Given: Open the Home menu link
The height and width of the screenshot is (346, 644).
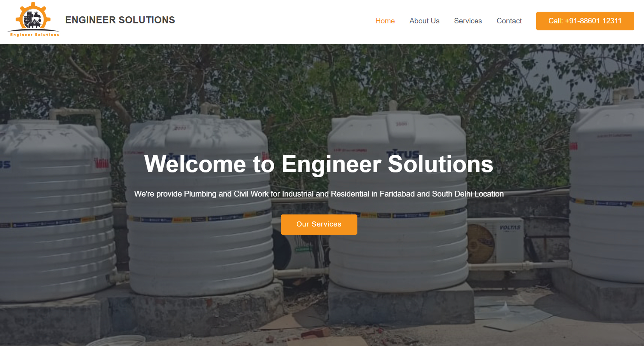Looking at the screenshot, I should 385,21.
